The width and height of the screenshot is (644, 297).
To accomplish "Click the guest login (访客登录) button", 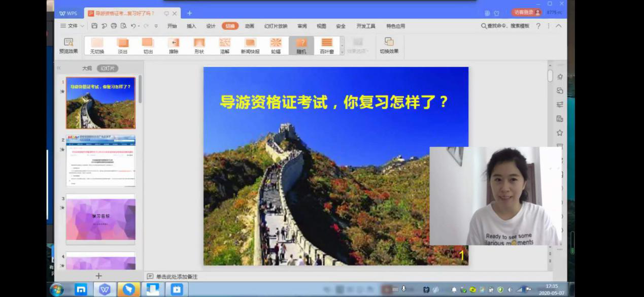I will (x=526, y=12).
